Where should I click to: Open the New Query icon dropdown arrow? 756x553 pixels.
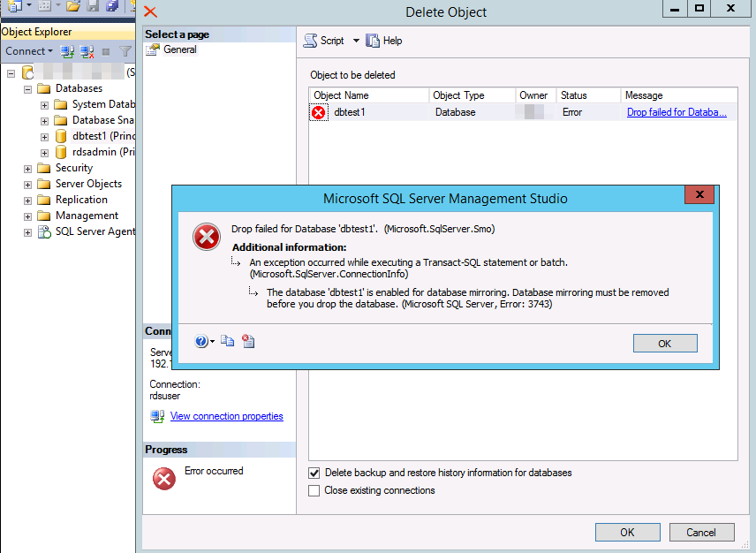[29, 5]
